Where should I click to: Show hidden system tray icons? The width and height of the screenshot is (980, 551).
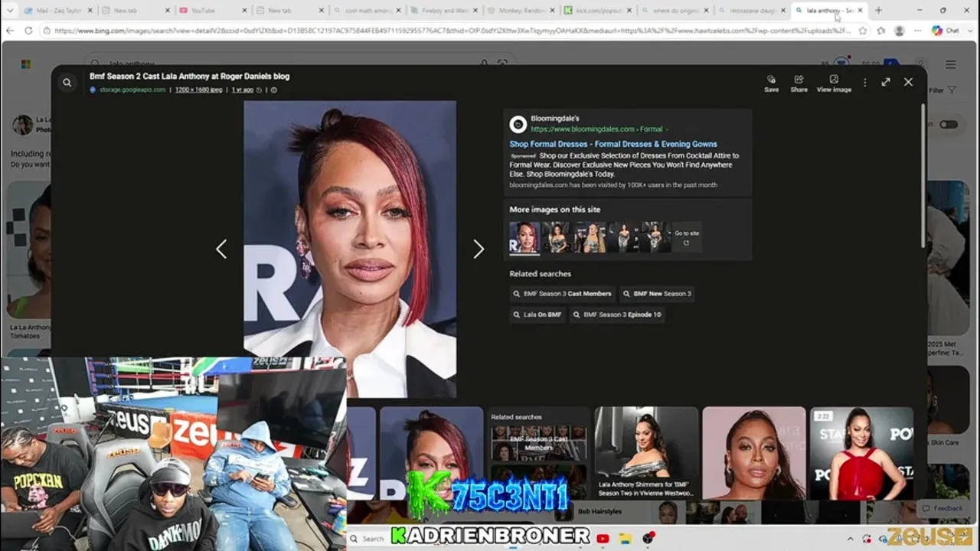pyautogui.click(x=850, y=539)
